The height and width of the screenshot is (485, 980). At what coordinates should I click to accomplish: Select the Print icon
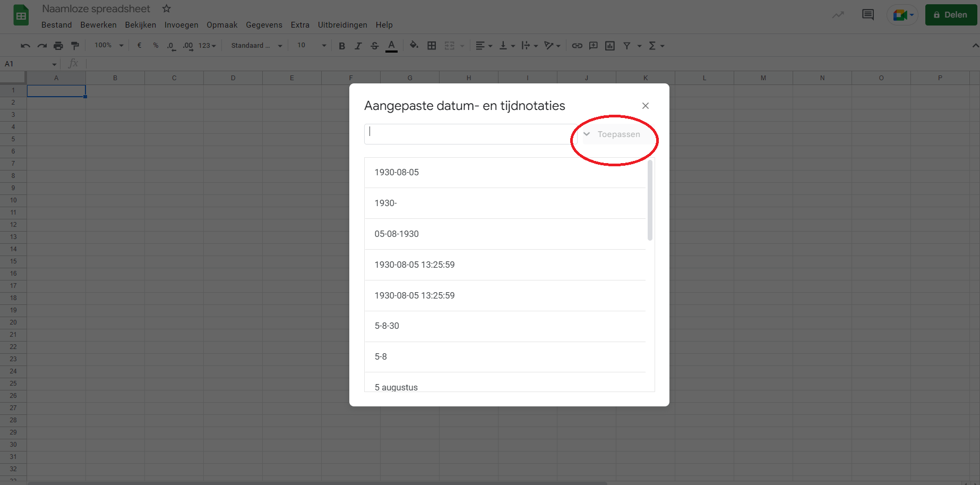[x=58, y=45]
